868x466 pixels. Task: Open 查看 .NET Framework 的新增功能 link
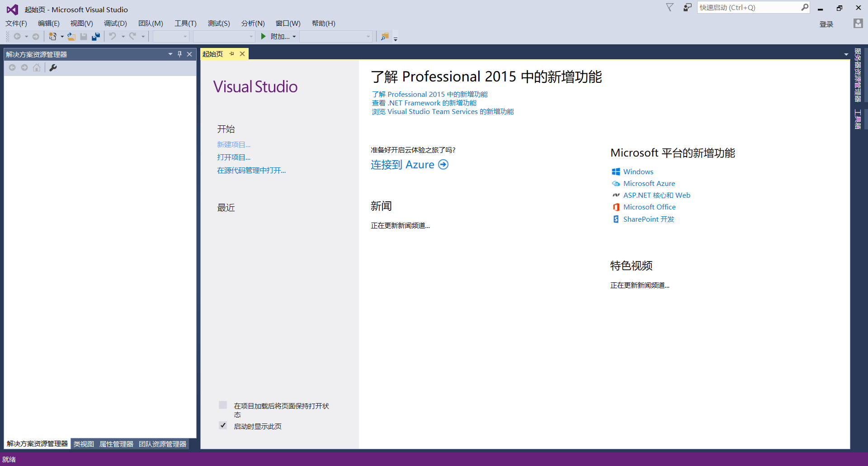click(x=424, y=103)
